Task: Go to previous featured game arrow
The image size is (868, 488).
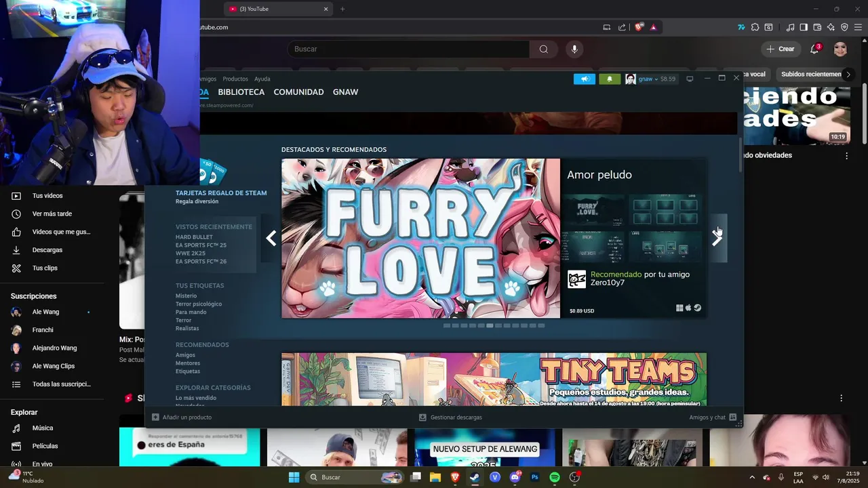Action: pos(271,238)
